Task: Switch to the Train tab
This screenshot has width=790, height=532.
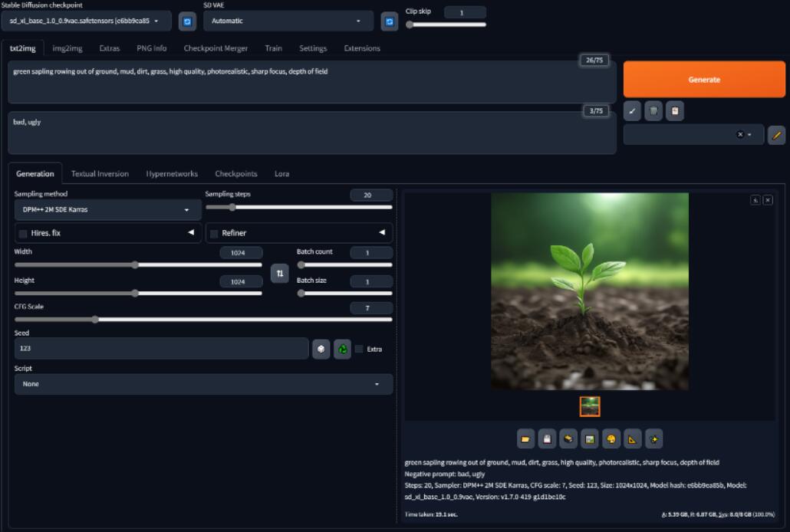Action: [x=274, y=48]
